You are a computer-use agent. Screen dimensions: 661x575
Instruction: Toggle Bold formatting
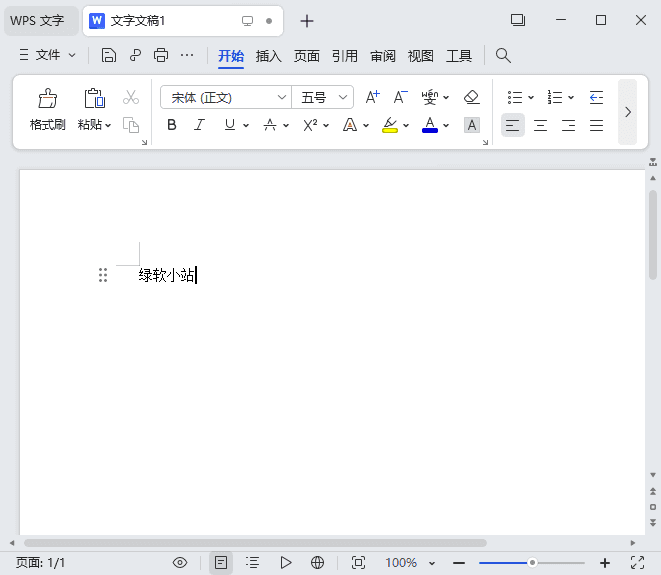coord(172,125)
